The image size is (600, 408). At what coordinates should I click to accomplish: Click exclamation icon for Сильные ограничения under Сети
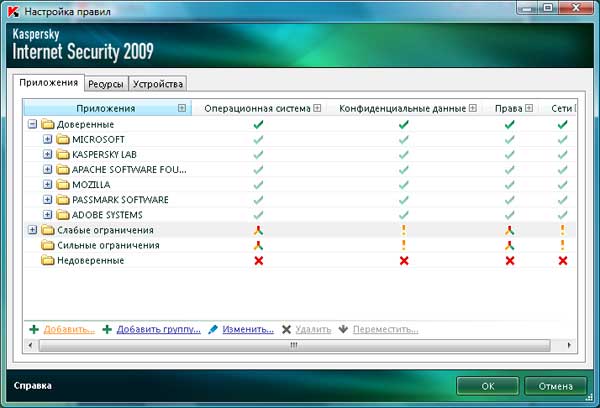click(x=562, y=245)
